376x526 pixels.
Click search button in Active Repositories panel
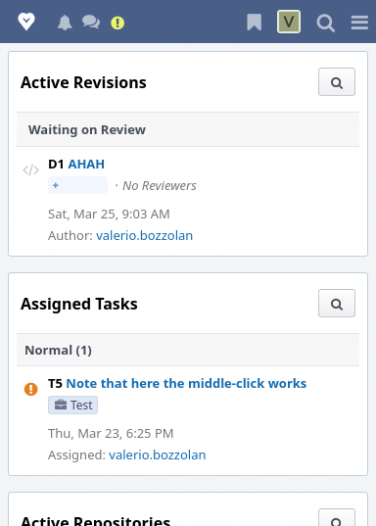(x=336, y=518)
